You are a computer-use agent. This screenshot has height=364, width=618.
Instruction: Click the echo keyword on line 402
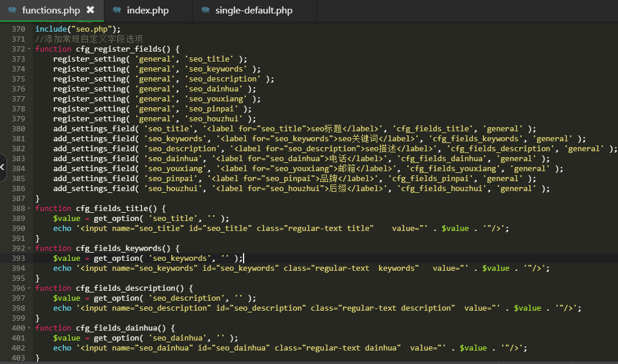point(62,348)
